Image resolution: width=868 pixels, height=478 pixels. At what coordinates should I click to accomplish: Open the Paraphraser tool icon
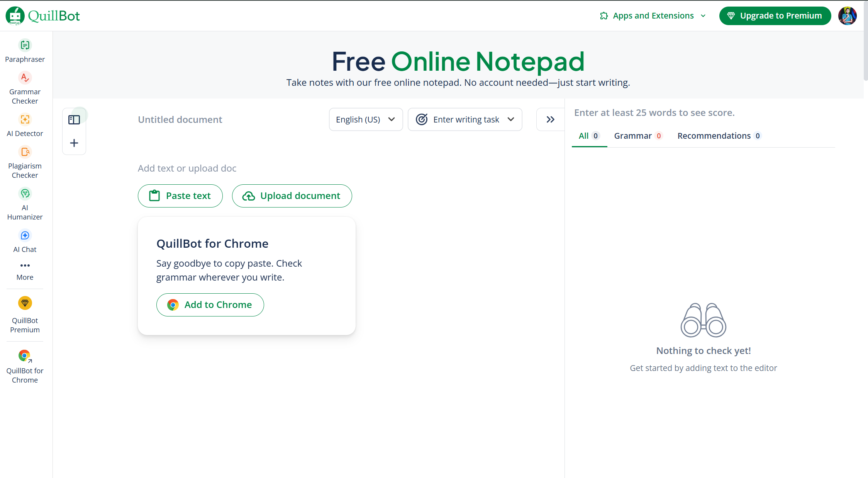(25, 45)
